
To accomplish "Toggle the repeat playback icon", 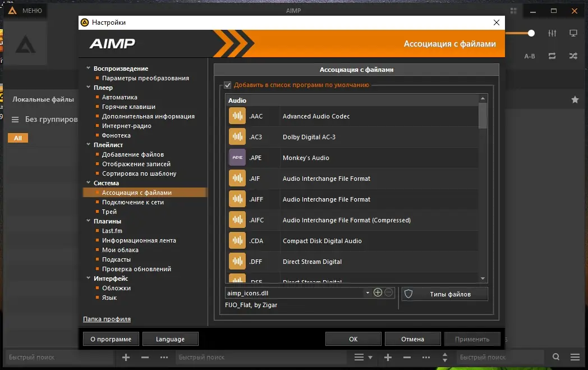I will coord(552,56).
